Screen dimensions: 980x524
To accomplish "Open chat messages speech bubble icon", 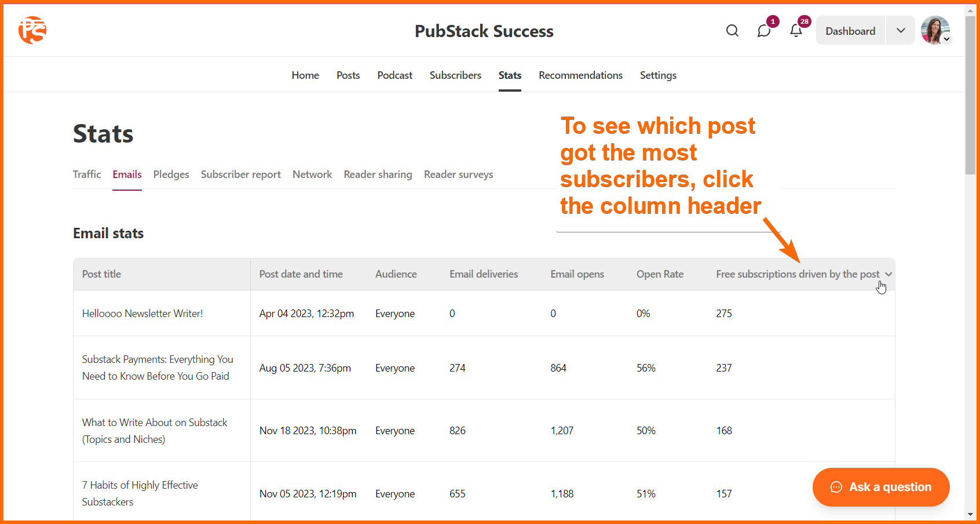I will tap(764, 31).
